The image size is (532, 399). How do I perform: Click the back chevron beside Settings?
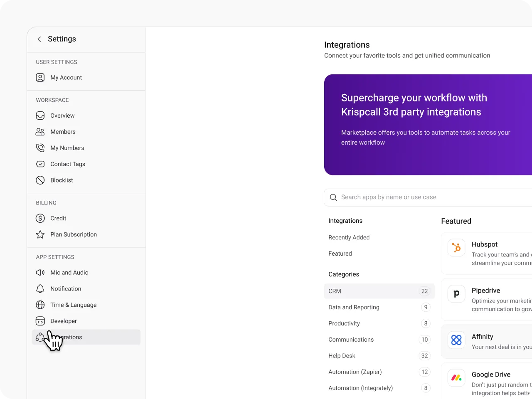(39, 39)
